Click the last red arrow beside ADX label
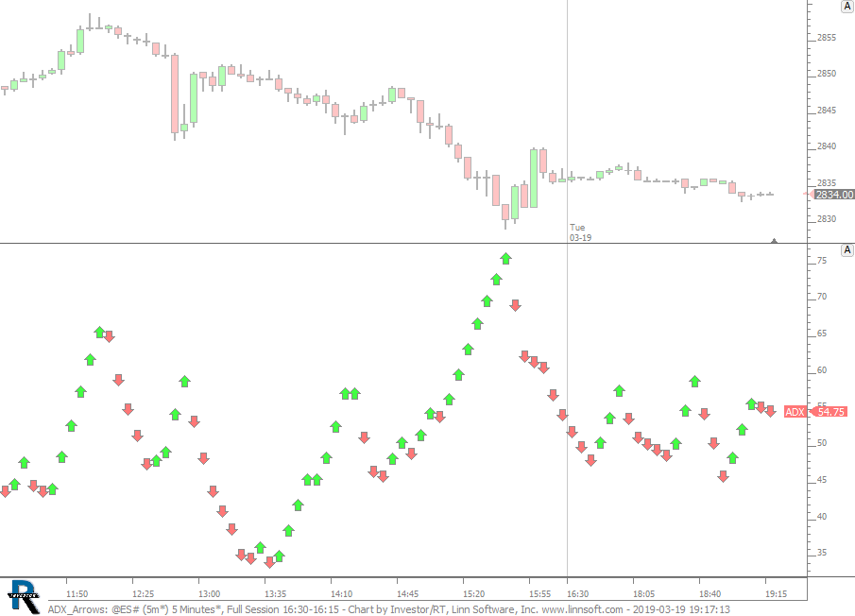 (x=770, y=411)
